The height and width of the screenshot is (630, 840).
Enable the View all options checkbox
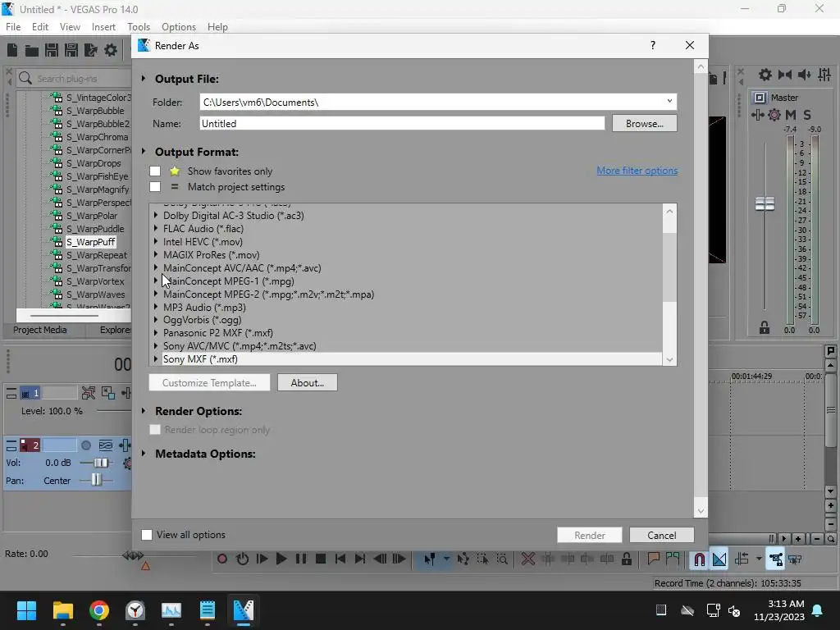pyautogui.click(x=147, y=535)
